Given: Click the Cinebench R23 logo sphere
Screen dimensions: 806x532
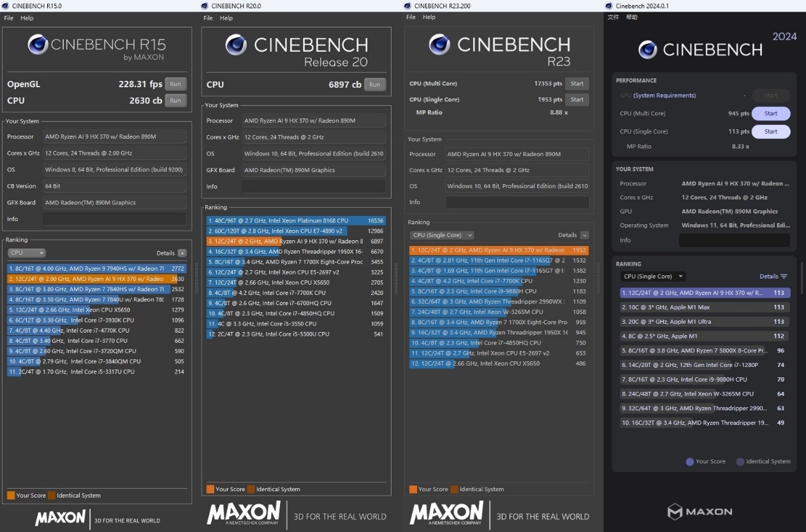Looking at the screenshot, I should [439, 44].
